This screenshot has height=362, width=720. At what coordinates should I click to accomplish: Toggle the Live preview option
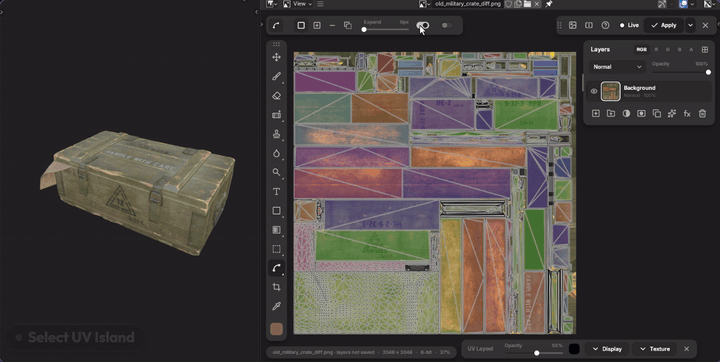tap(629, 25)
